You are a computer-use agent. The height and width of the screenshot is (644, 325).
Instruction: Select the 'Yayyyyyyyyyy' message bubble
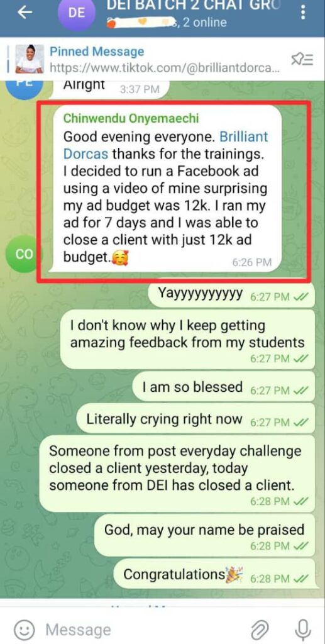point(231,295)
